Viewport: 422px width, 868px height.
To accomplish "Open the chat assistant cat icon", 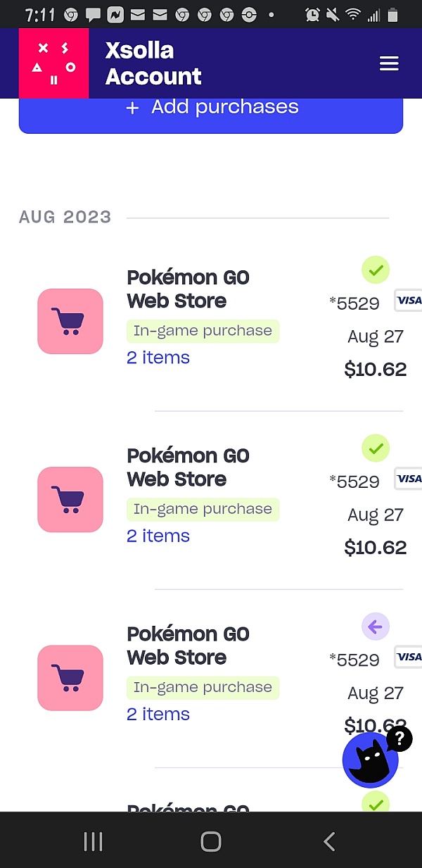I will tap(371, 760).
